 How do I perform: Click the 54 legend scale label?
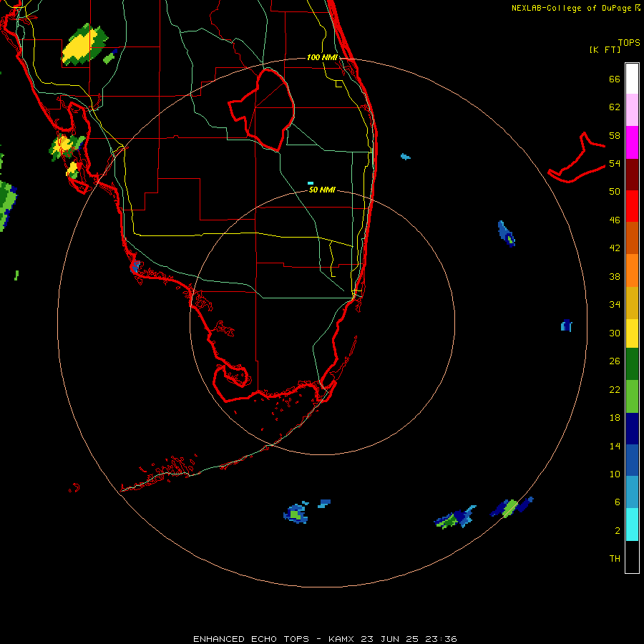(x=615, y=163)
